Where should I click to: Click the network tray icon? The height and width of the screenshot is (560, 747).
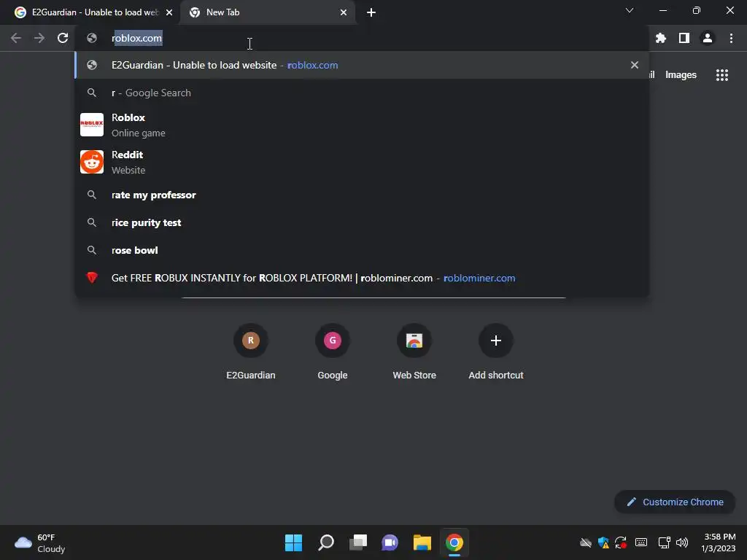tap(664, 542)
